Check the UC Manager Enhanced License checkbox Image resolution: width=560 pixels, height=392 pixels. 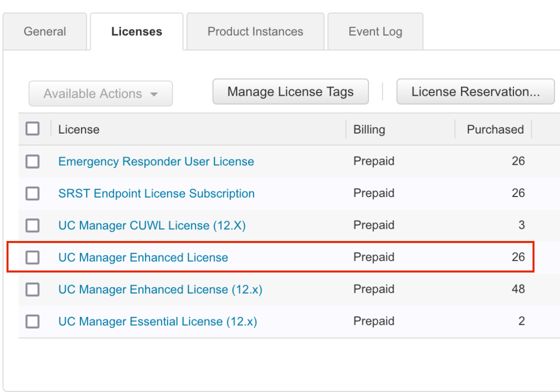pyautogui.click(x=33, y=257)
